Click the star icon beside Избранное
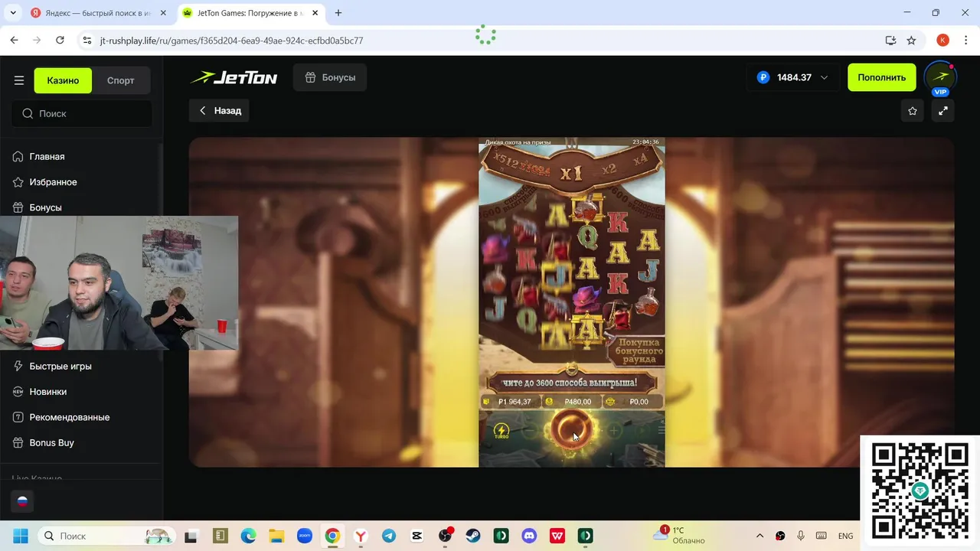Image resolution: width=980 pixels, height=551 pixels. pos(18,182)
